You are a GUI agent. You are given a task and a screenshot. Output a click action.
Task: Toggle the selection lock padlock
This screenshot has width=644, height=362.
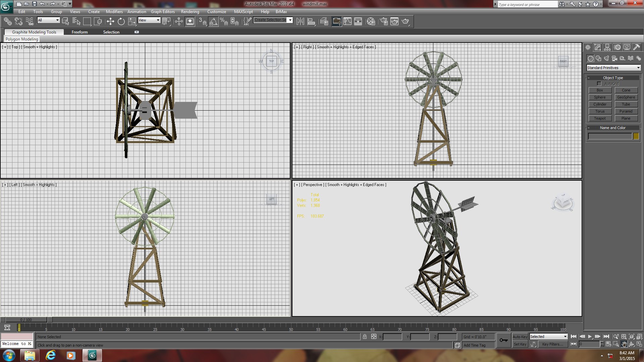365,337
